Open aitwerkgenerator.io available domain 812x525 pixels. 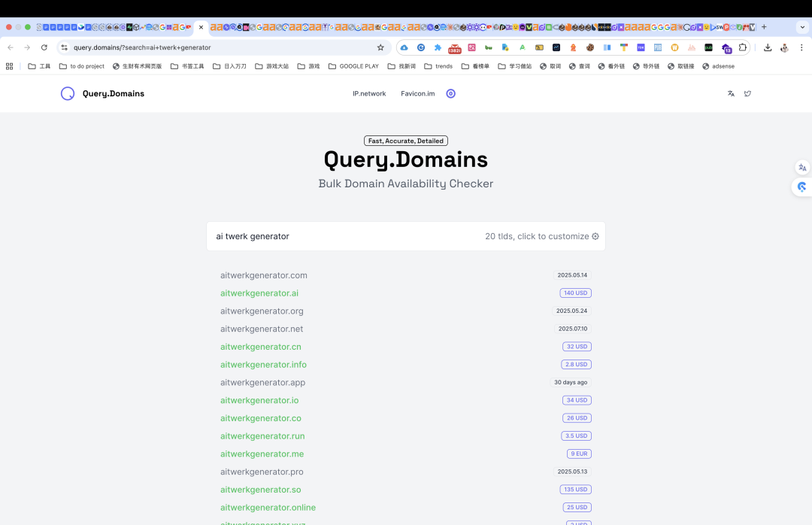259,401
